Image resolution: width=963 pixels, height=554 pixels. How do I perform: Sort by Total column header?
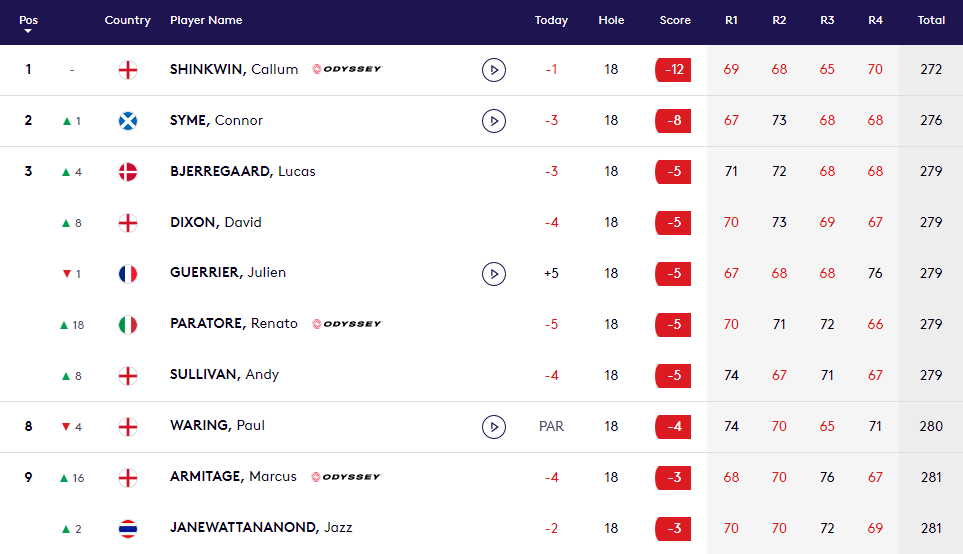[x=931, y=20]
